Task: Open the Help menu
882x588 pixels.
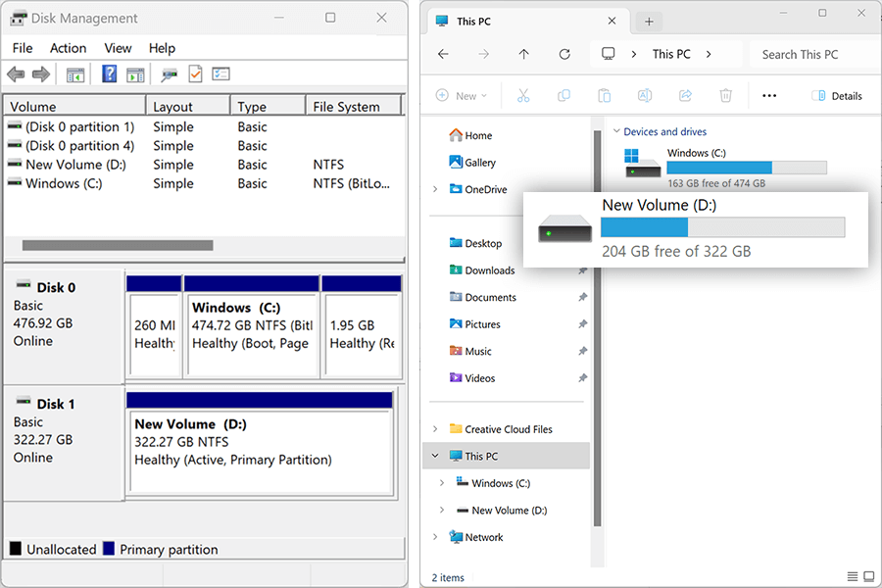Action: click(x=162, y=48)
